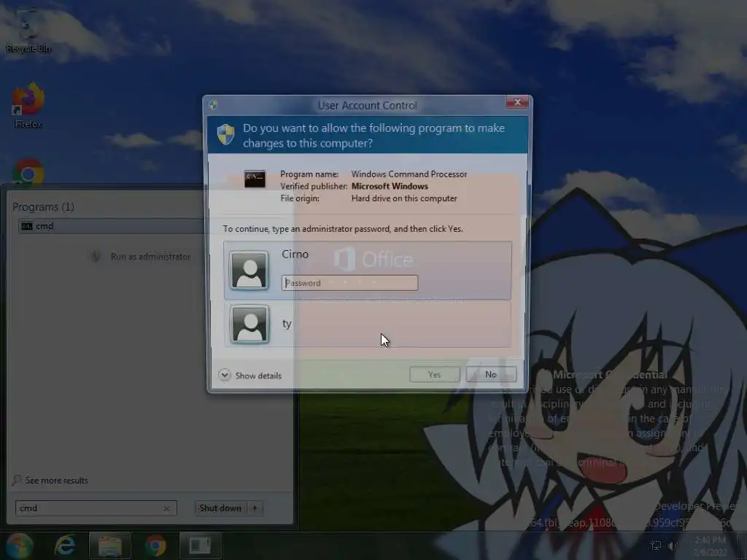The image size is (747, 560).
Task: Open the Windows Start orb
Action: pos(19,545)
